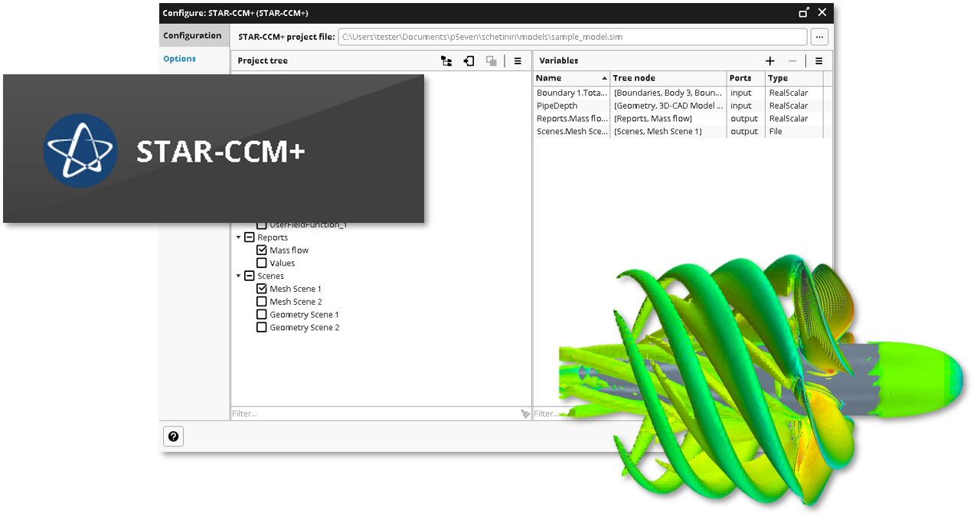Open the Project tree hamburger menu
Screen dimensions: 980x520
click(x=518, y=61)
